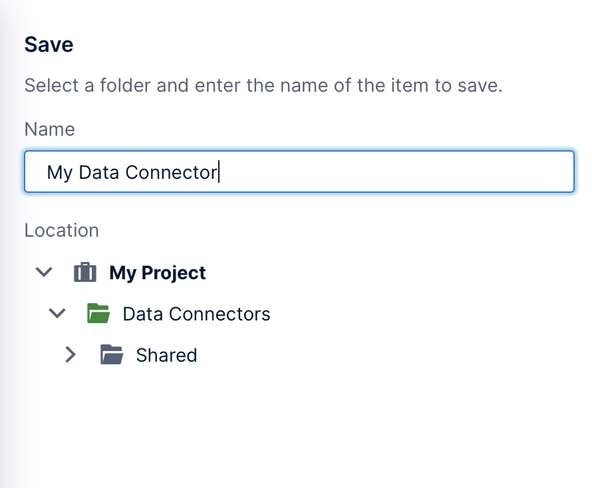Select the My Project label
Screen dimensions: 592x488
tap(157, 273)
